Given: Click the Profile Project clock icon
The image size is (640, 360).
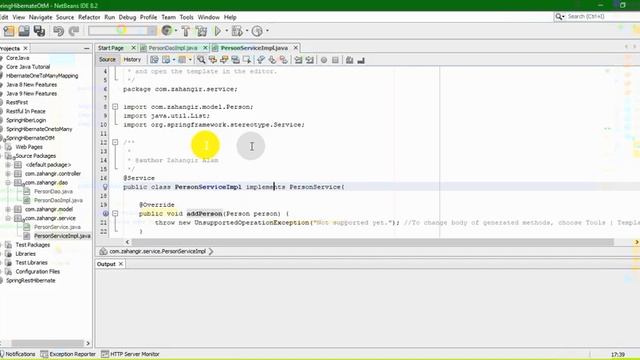Looking at the screenshot, I should click(x=257, y=31).
